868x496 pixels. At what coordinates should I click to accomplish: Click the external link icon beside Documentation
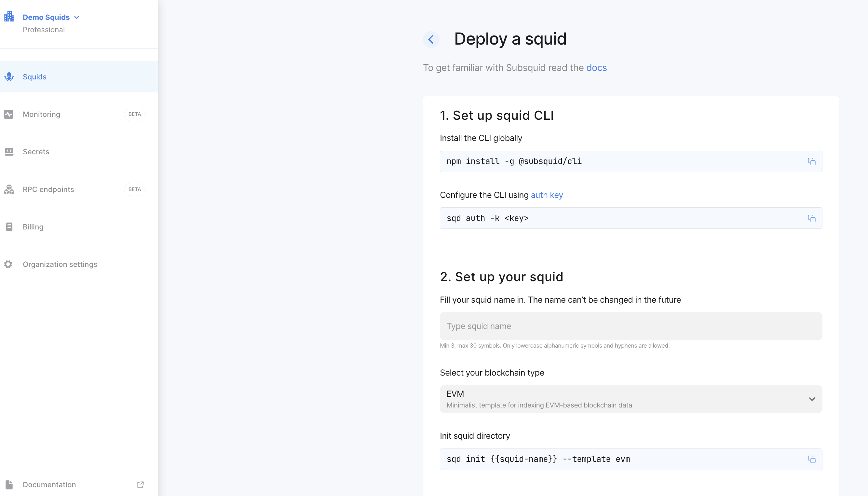pos(140,484)
